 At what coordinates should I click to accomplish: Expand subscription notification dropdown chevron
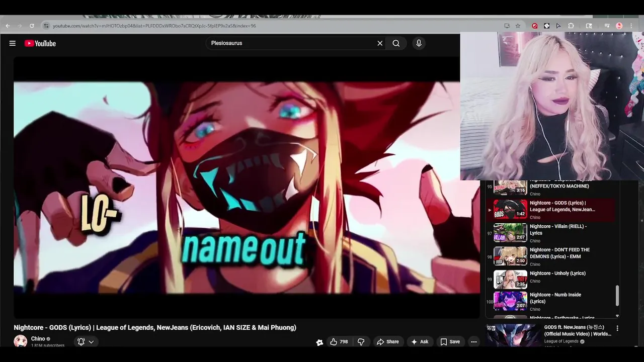point(91,342)
